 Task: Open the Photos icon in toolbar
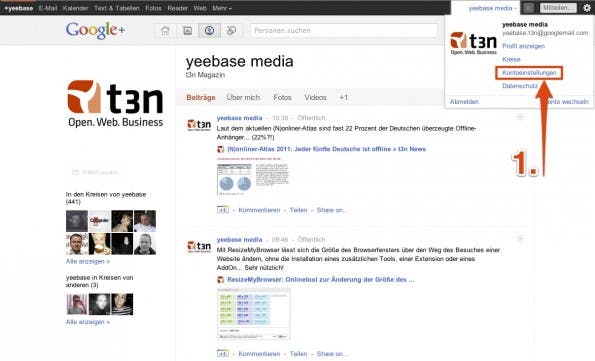(187, 31)
